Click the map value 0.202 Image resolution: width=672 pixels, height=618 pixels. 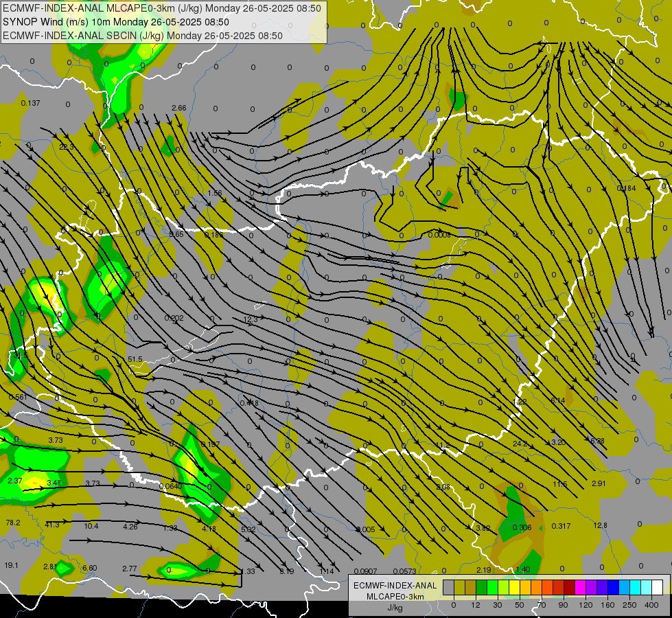[174, 318]
